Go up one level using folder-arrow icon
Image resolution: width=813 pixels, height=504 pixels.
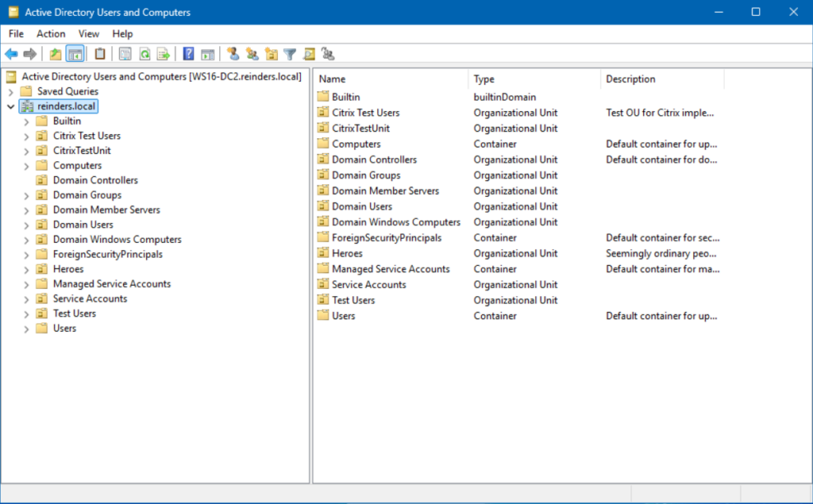tap(56, 54)
